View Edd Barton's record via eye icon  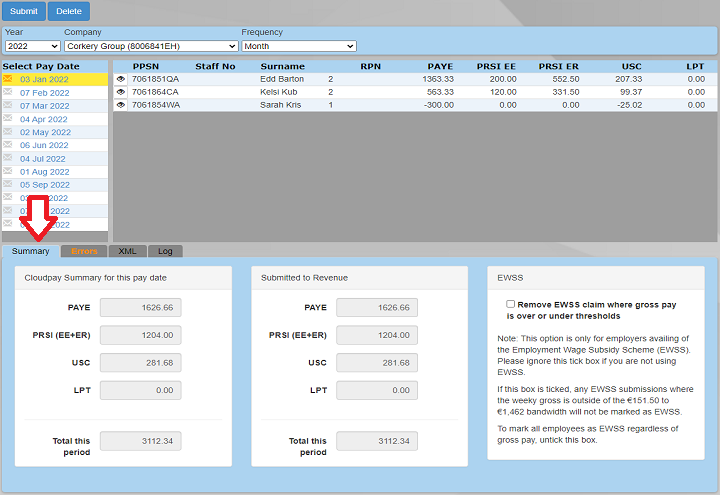pos(121,79)
